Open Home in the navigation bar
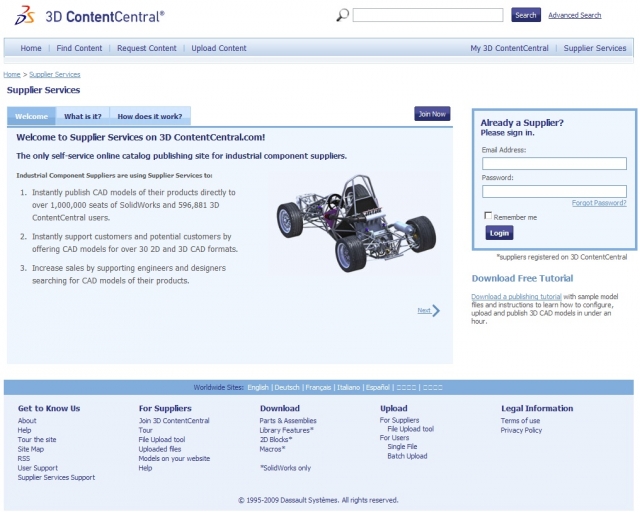The width and height of the screenshot is (640, 512). pos(31,48)
